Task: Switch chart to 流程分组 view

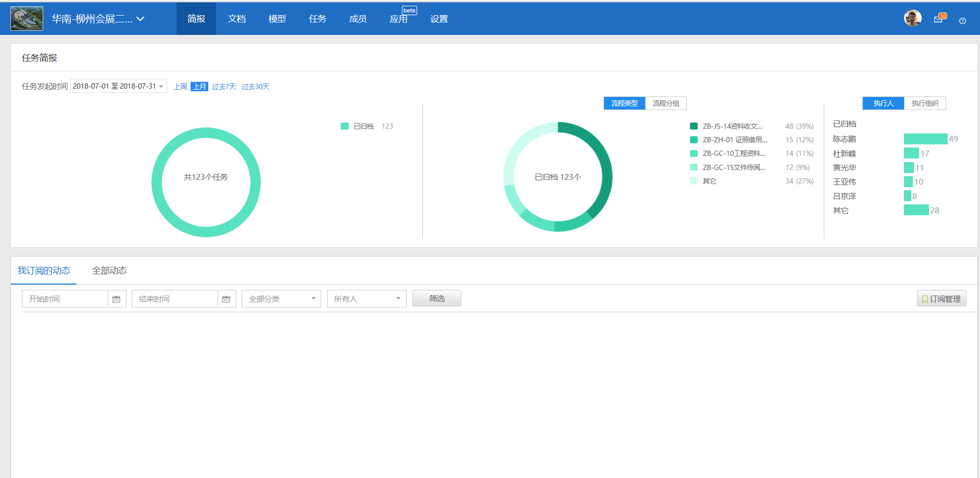Action: click(x=665, y=103)
